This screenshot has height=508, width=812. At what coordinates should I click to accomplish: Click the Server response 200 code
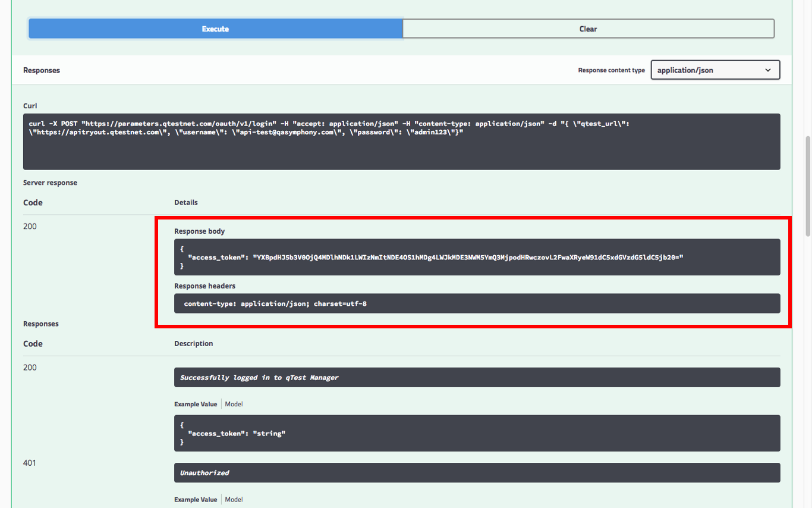coord(30,226)
